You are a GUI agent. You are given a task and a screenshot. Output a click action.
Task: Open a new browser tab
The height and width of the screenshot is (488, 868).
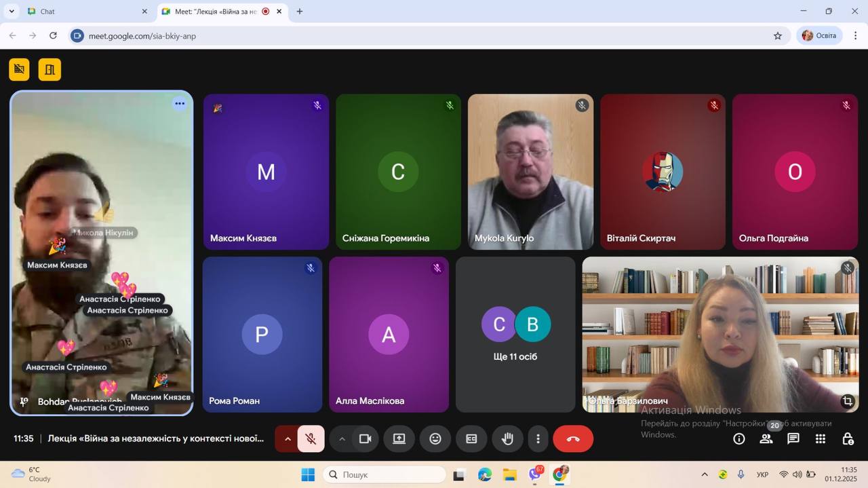coord(300,12)
